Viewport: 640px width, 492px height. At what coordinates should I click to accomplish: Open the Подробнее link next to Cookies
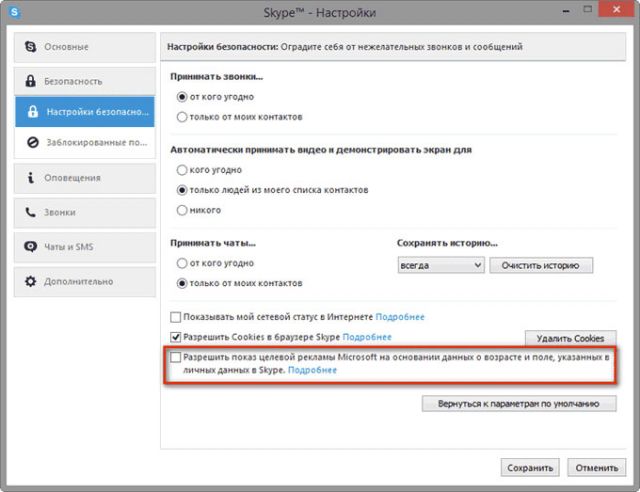368,337
